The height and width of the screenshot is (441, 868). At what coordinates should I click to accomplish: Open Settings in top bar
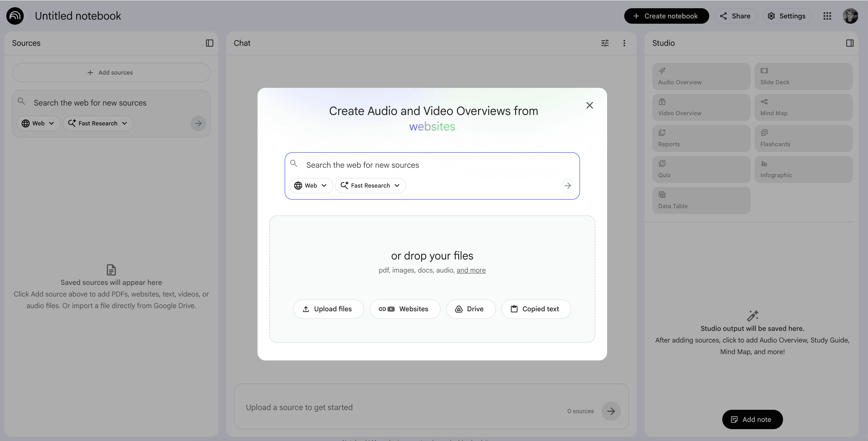pos(786,16)
